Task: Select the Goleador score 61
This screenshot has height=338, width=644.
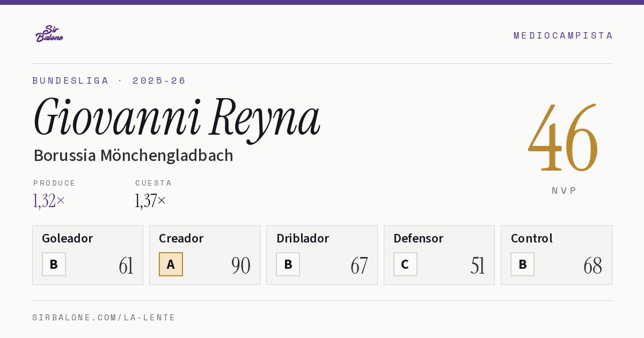Action: 126,266
